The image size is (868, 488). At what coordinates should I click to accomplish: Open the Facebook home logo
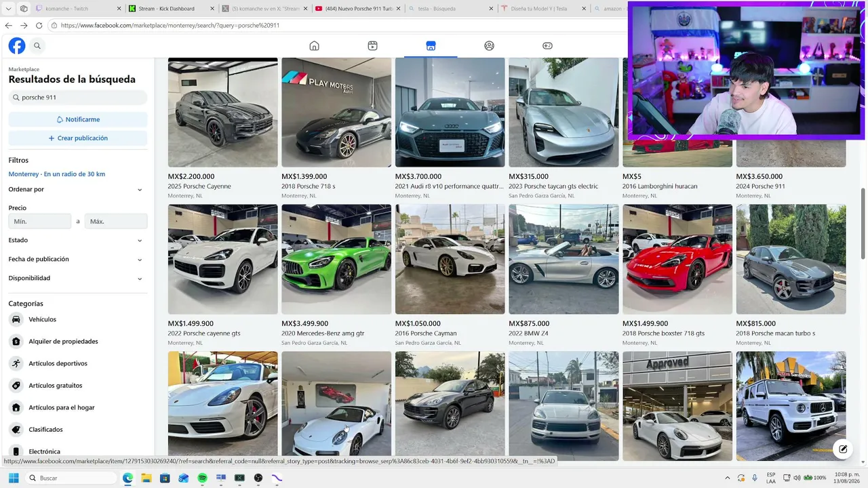coord(17,45)
